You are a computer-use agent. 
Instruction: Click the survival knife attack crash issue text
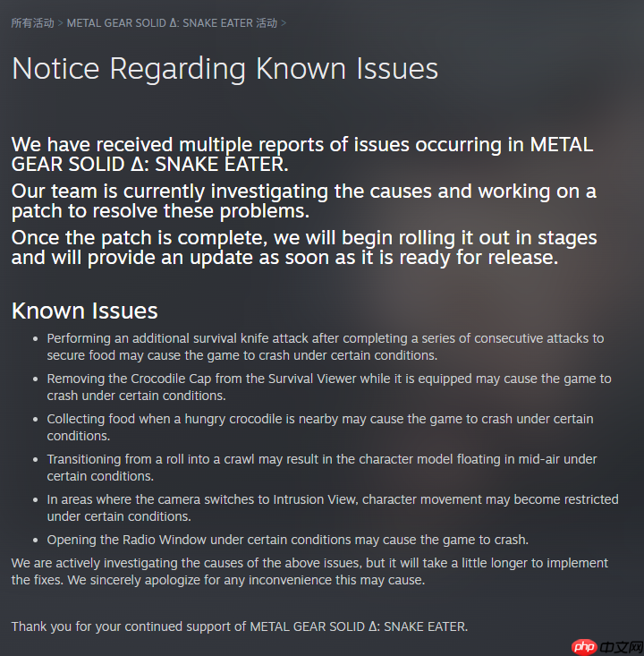pos(326,347)
